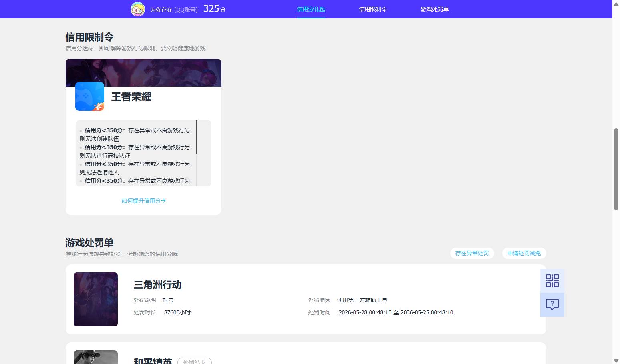Click the penalty time range 2026-05-28 text
620x364 pixels.
[x=396, y=312]
